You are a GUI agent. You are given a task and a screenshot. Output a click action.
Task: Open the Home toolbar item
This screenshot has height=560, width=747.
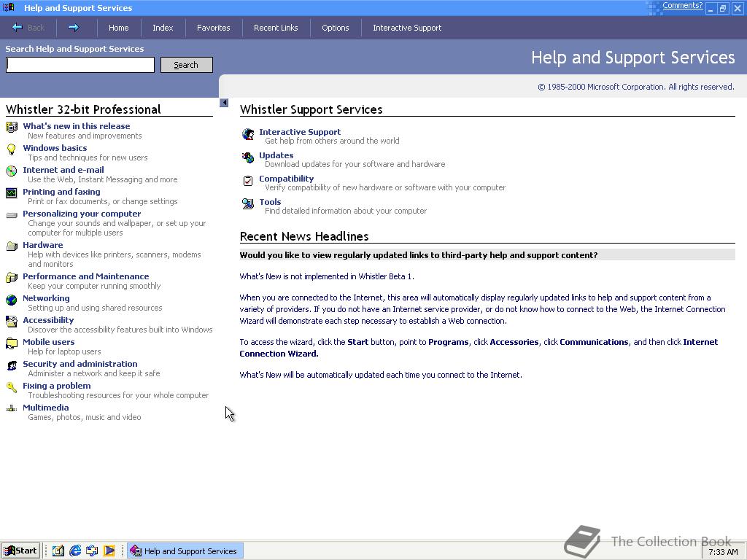pos(119,28)
